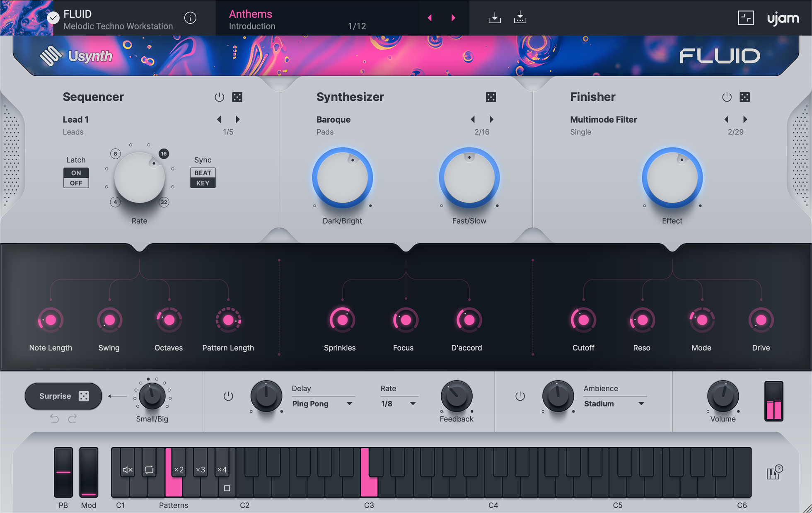
Task: Advance to next Anthems preset with right arrow
Action: click(453, 18)
